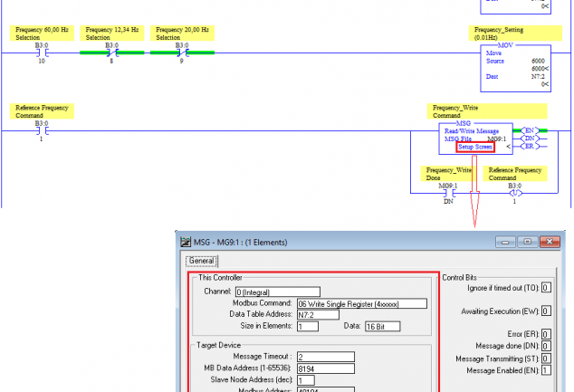Select the MOV instruction title
This screenshot has width=574, height=392.
[505, 45]
